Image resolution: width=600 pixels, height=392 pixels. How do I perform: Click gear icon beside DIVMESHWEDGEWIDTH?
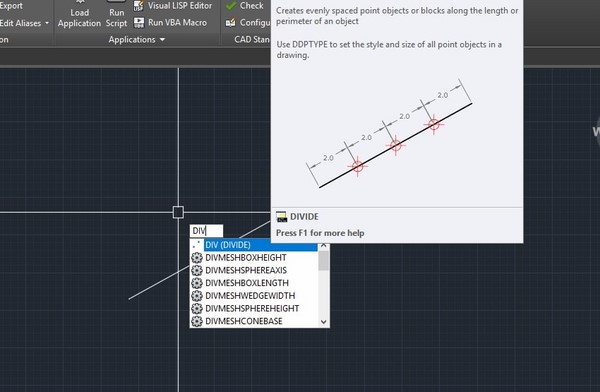click(x=197, y=296)
